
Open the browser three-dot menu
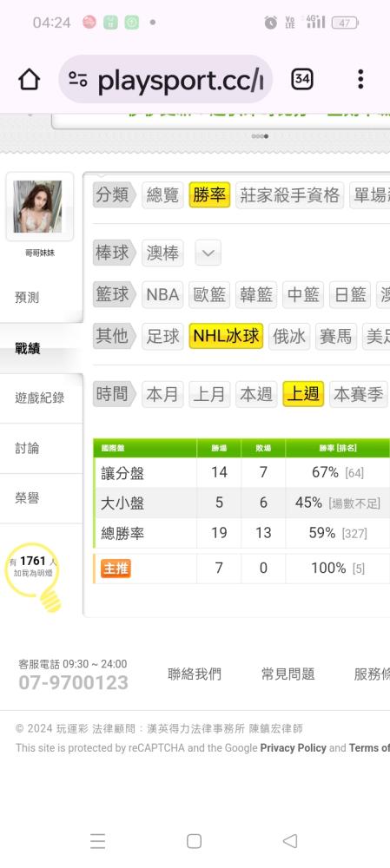(x=360, y=79)
